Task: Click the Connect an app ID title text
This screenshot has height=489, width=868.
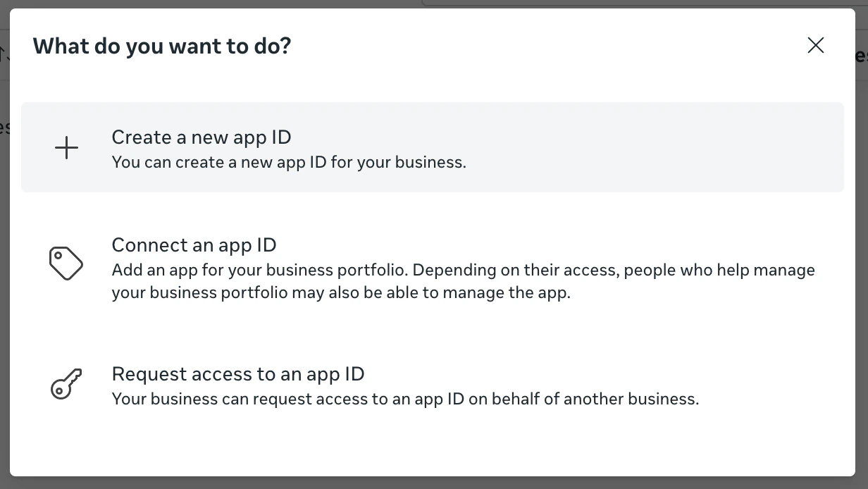Action: click(194, 244)
